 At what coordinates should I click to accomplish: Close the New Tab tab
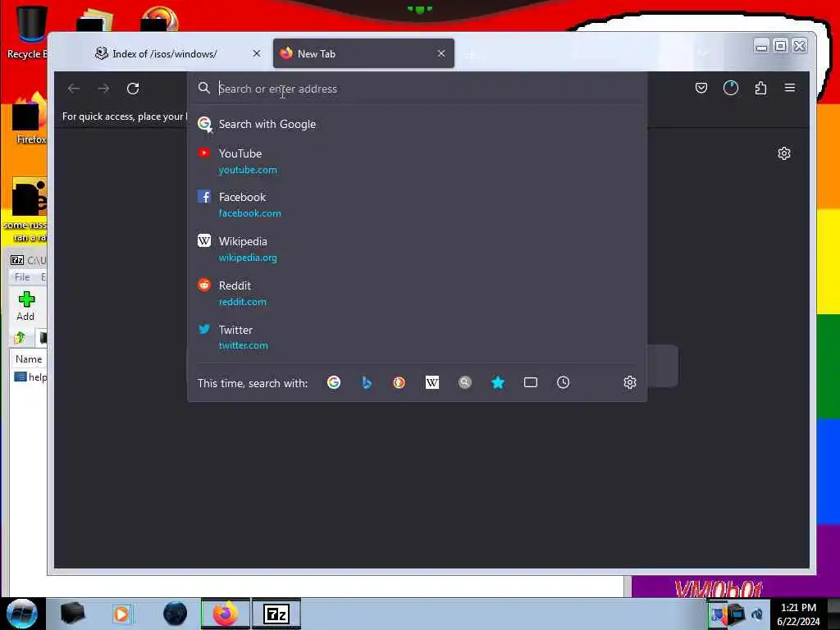tap(441, 53)
